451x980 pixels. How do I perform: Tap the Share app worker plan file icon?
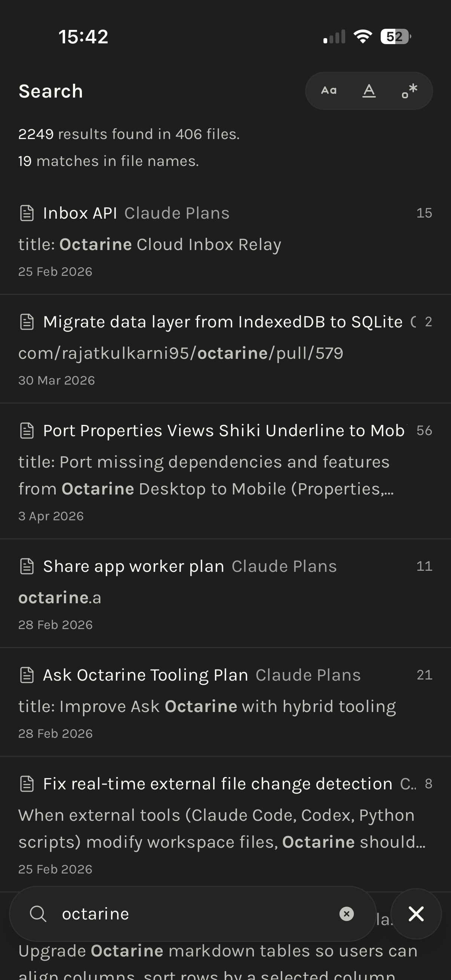[27, 566]
